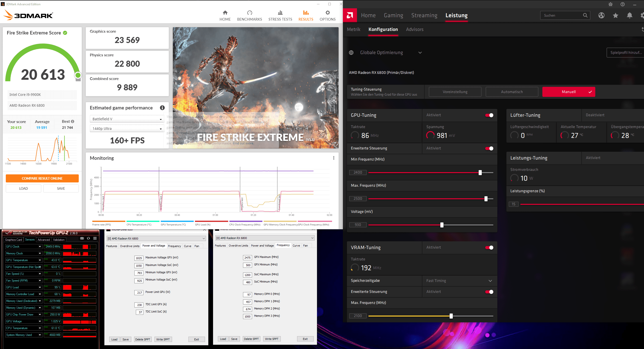Screen dimensions: 644x349
Task: Open the notifications bell icon
Action: point(629,15)
